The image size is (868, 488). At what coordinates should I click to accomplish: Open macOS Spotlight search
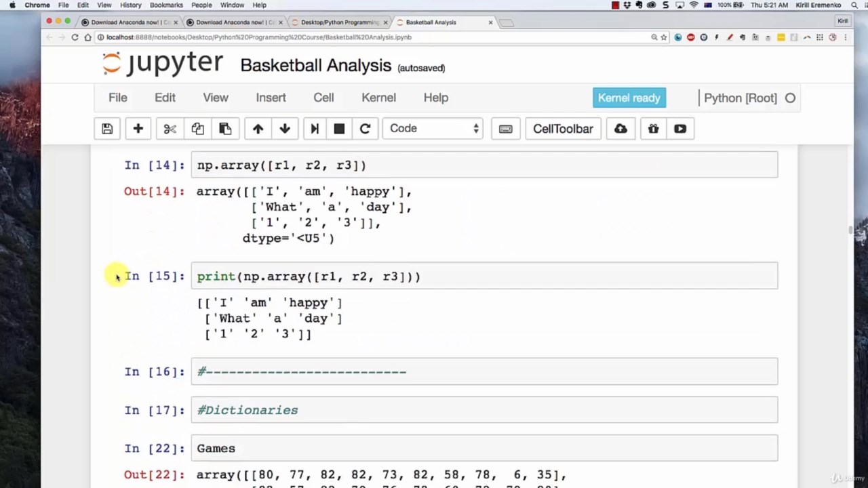[854, 5]
